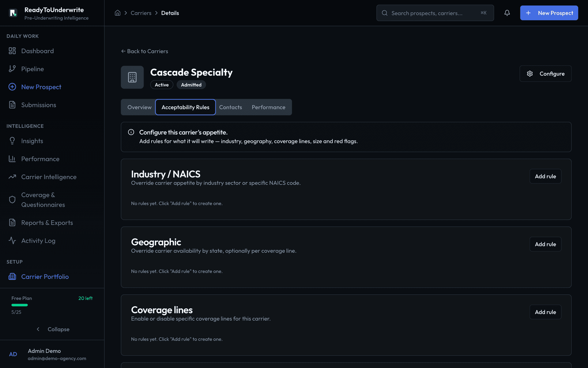This screenshot has height=368, width=588.
Task: Click the back arrow before Back to Carriers
Action: [123, 51]
